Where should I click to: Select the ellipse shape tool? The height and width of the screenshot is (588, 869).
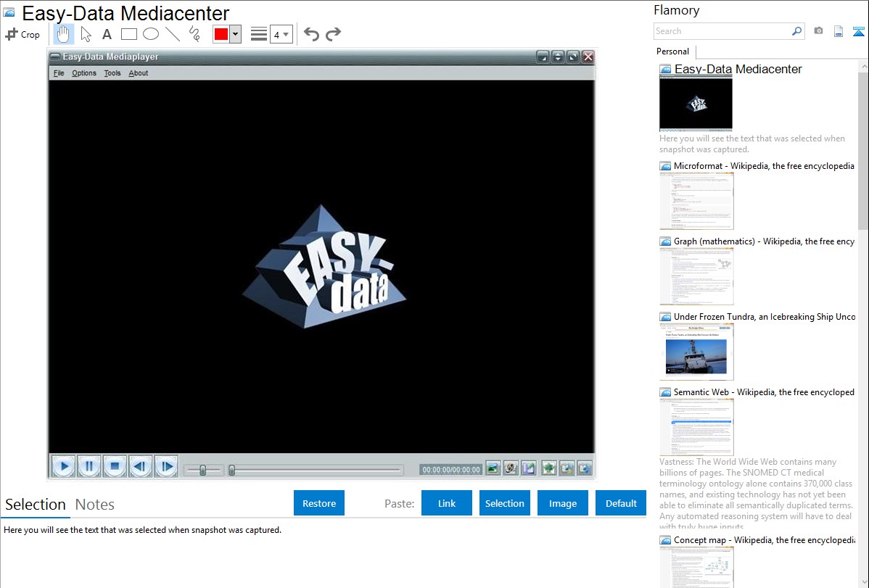151,34
